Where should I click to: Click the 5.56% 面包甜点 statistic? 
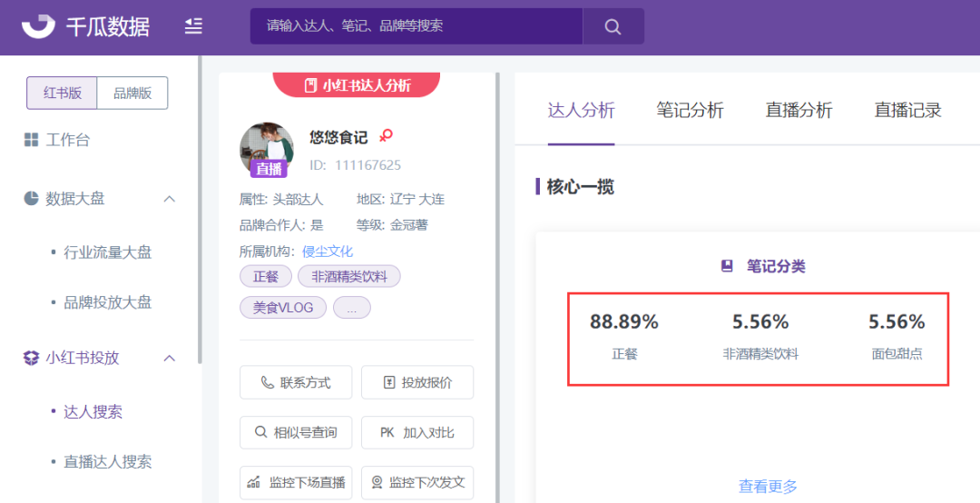point(897,336)
